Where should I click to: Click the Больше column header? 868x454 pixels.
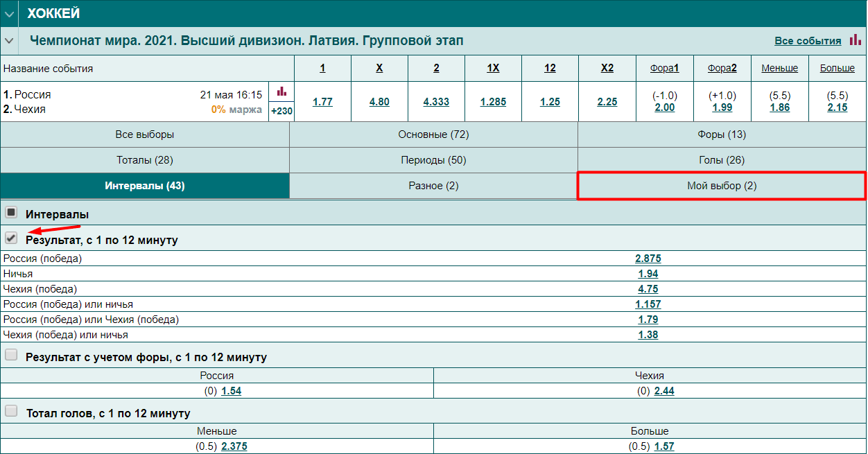coord(837,68)
